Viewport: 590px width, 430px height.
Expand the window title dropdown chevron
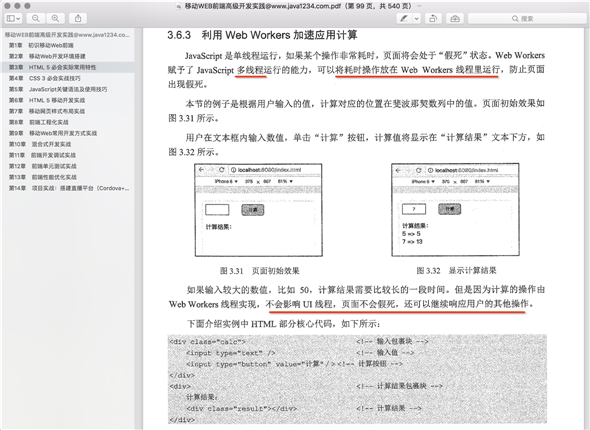[x=420, y=6]
